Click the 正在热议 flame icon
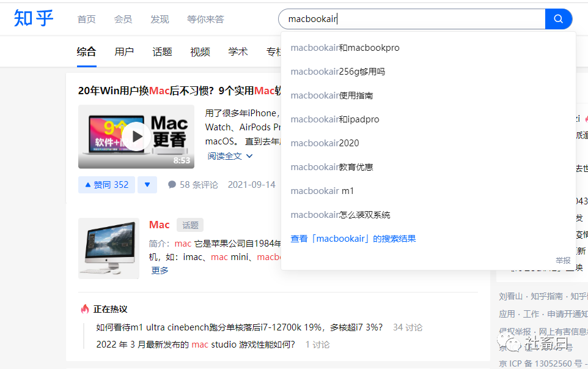Viewport: 588px width, 369px height. pyautogui.click(x=85, y=309)
